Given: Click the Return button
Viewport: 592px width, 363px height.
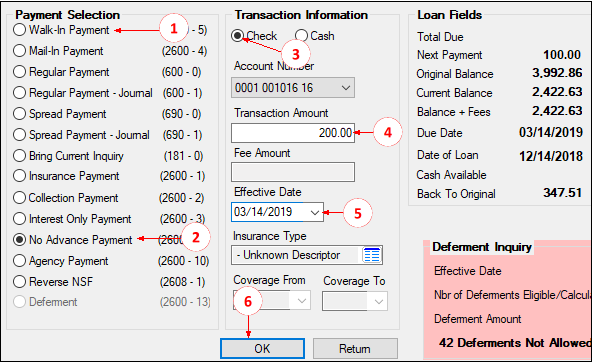Looking at the screenshot, I should [x=355, y=348].
